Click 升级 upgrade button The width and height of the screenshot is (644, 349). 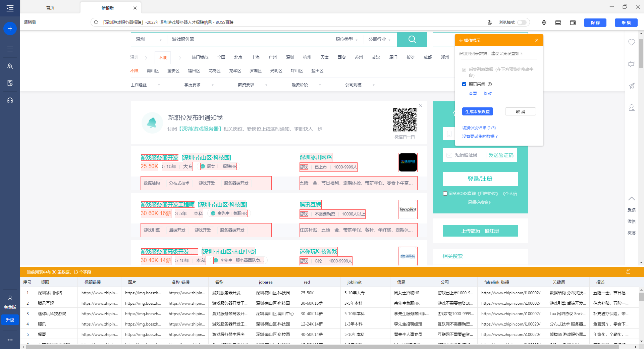tap(10, 320)
